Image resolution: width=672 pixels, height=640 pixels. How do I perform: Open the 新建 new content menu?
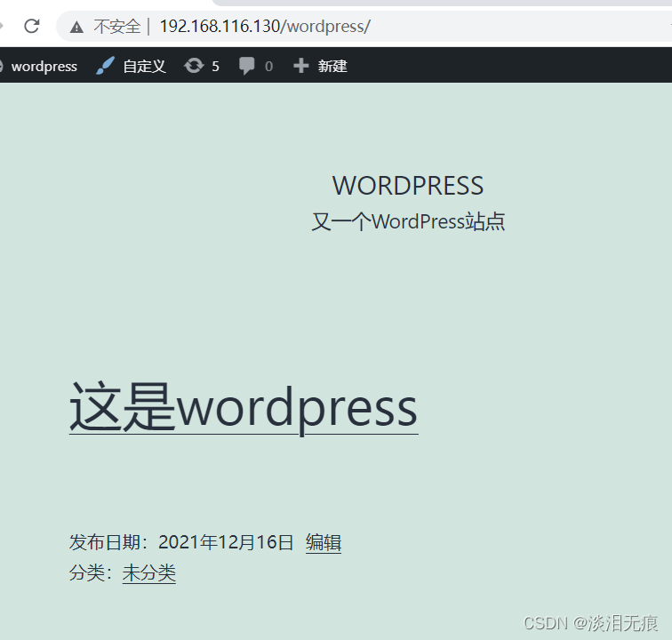pyautogui.click(x=332, y=67)
